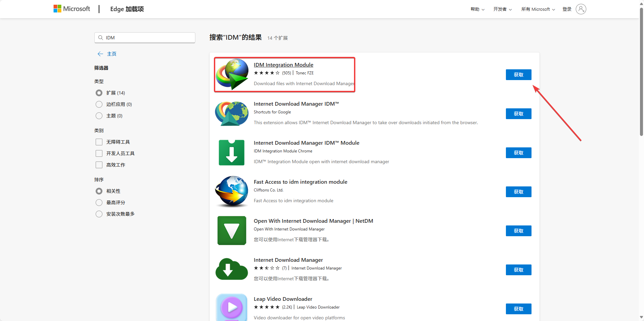Click the user account avatar icon
Screen dimensions: 644x321
click(581, 9)
